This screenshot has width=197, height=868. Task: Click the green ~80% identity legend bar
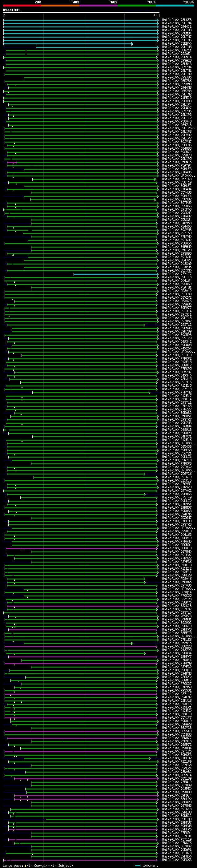(137, 6)
